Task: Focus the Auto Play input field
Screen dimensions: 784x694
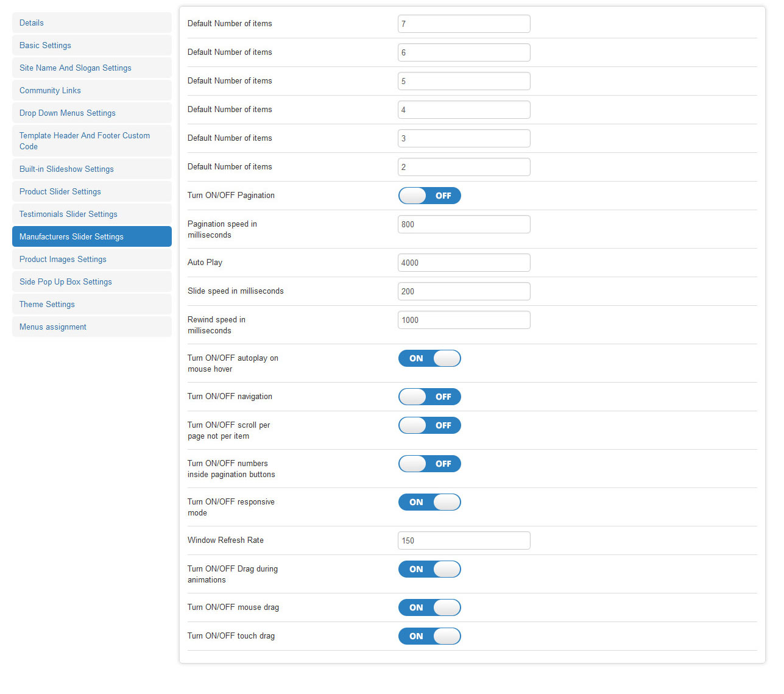Action: pos(464,263)
